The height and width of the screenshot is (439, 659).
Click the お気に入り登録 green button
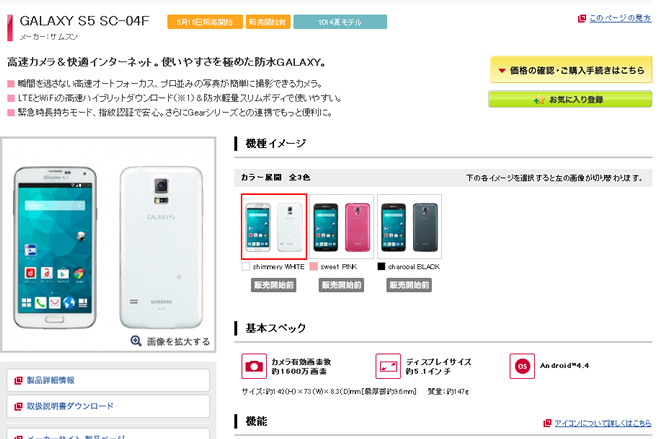570,100
